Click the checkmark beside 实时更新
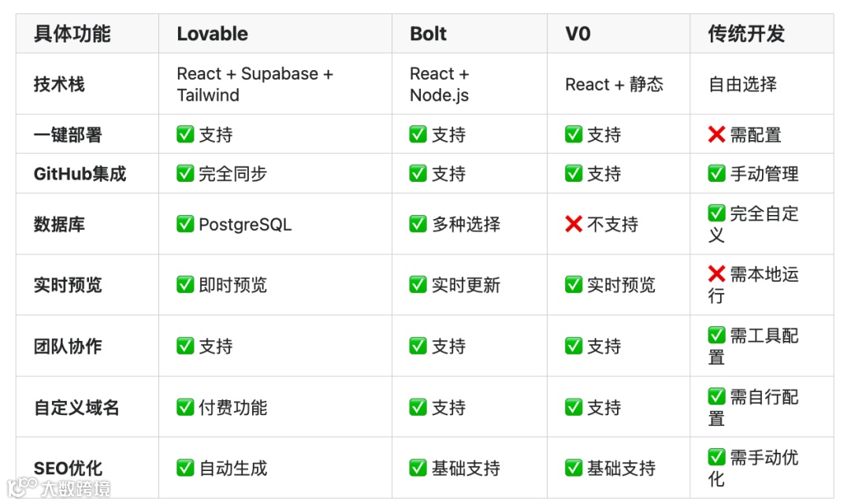 [418, 285]
